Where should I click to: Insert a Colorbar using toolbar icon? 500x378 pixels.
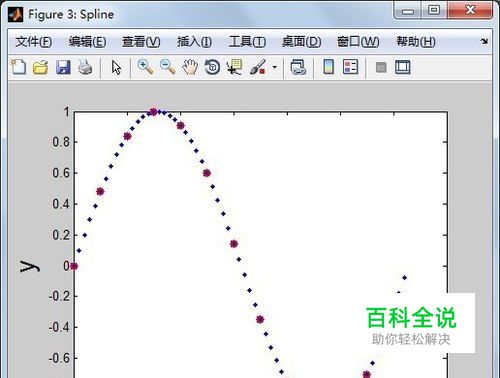[329, 67]
